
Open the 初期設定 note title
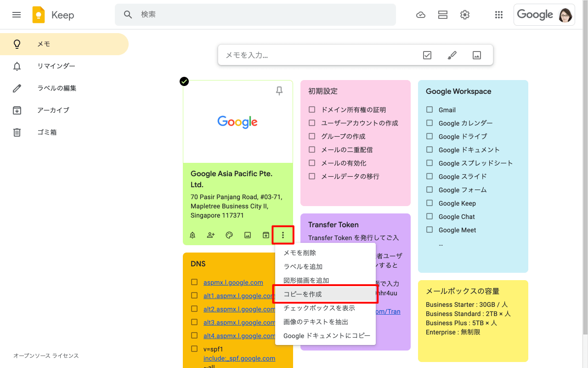[x=323, y=91]
